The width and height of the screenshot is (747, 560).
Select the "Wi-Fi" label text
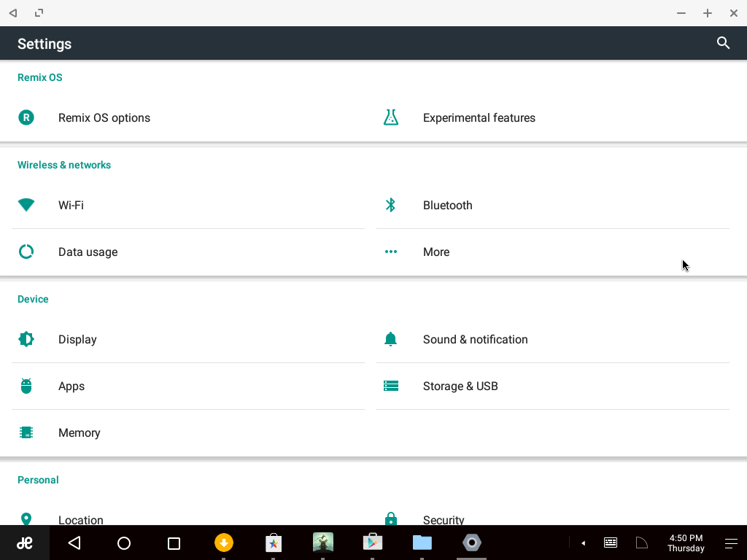71,205
